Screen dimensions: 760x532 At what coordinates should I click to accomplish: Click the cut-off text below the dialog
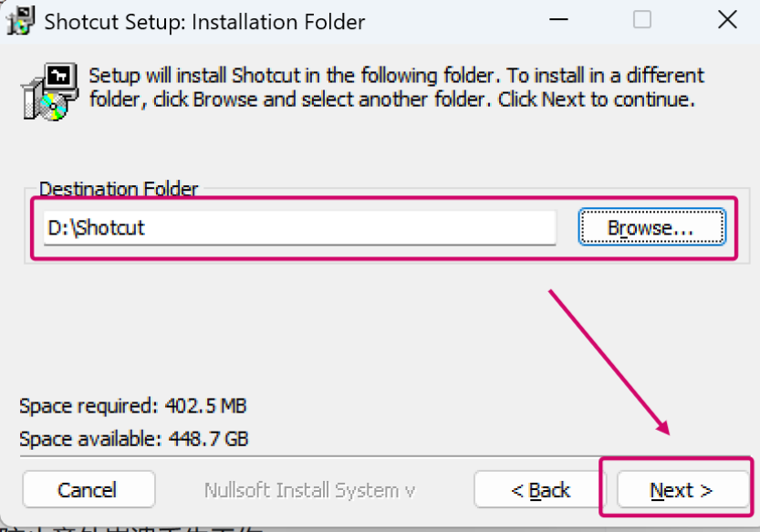(137, 527)
